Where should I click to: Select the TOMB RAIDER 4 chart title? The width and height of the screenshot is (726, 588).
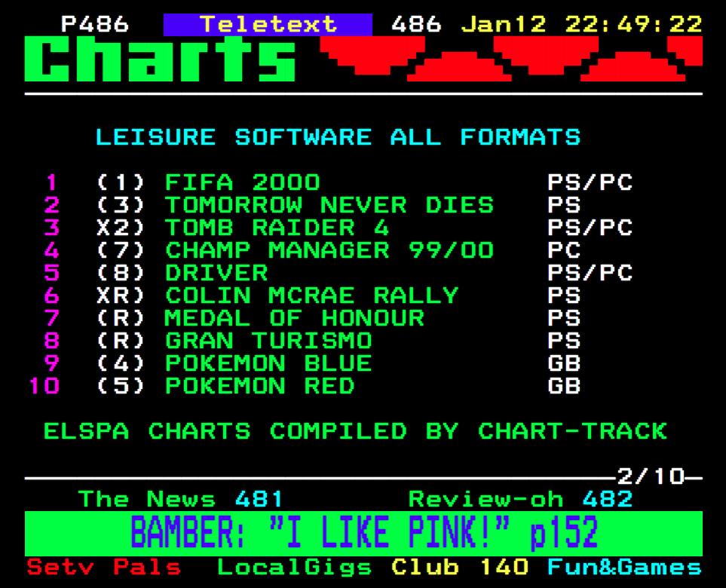277,228
